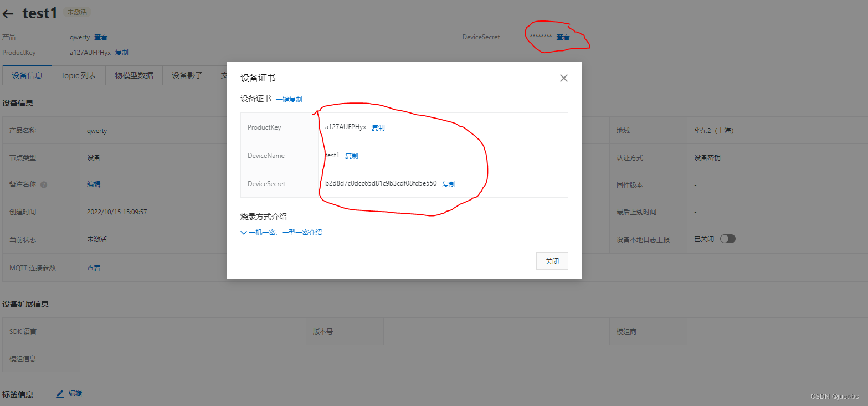Click 编辑 to edit the 备注名称 remark
This screenshot has width=868, height=406.
(x=93, y=183)
